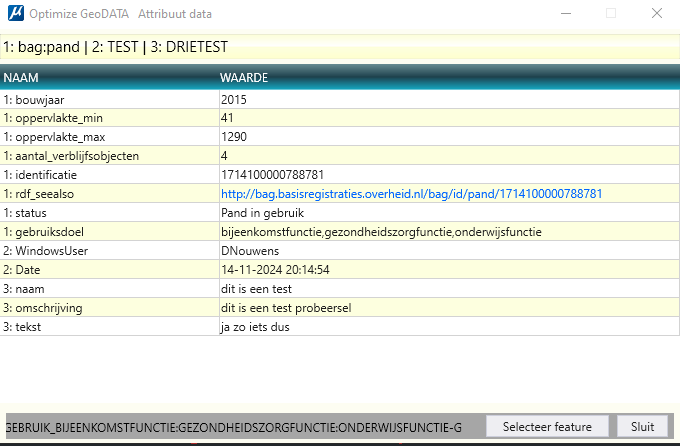Click the NAAM column header

tap(110, 78)
